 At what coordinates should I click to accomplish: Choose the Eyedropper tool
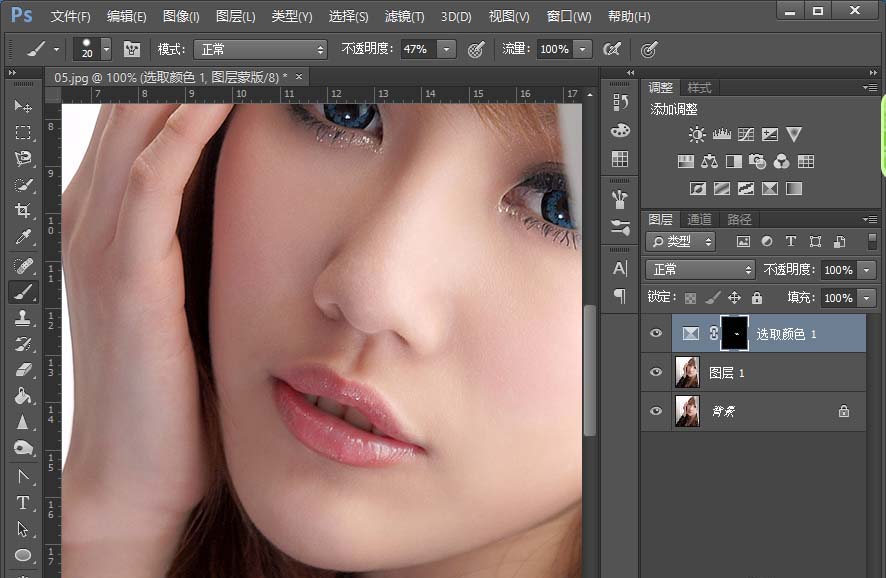(x=23, y=237)
